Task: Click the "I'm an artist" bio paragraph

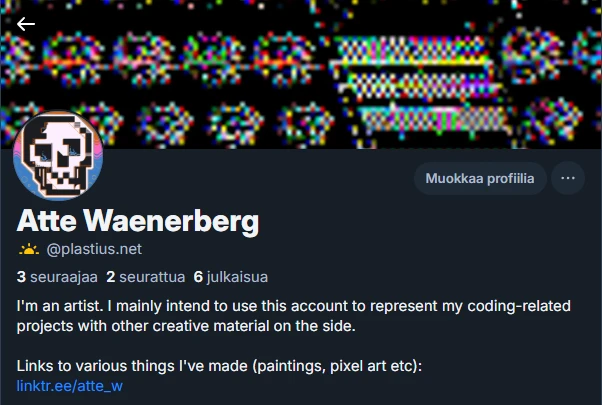Action: click(x=294, y=316)
